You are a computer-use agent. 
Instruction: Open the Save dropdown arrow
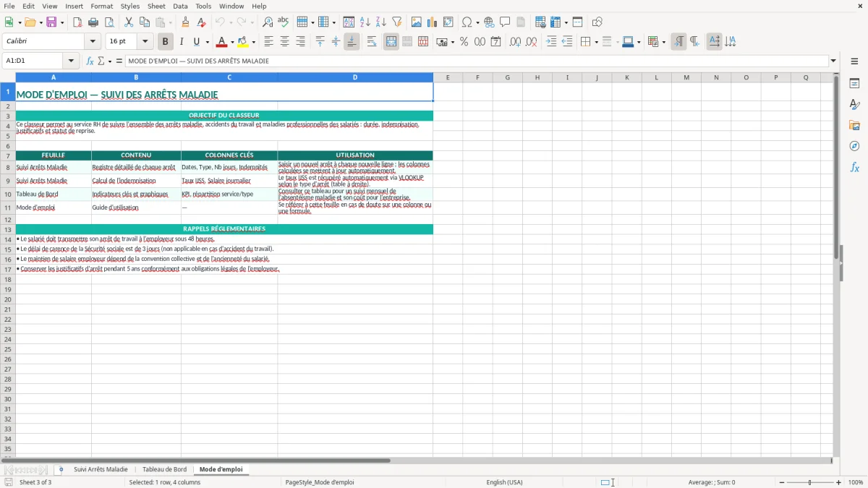pyautogui.click(x=62, y=22)
